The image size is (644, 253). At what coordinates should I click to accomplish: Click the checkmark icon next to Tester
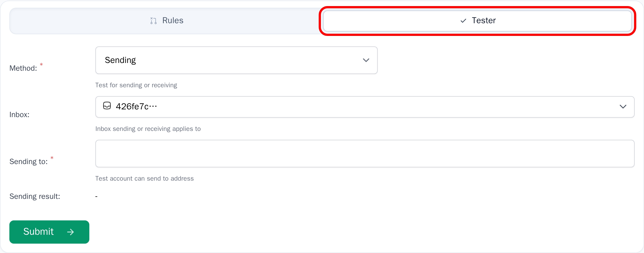pos(463,20)
